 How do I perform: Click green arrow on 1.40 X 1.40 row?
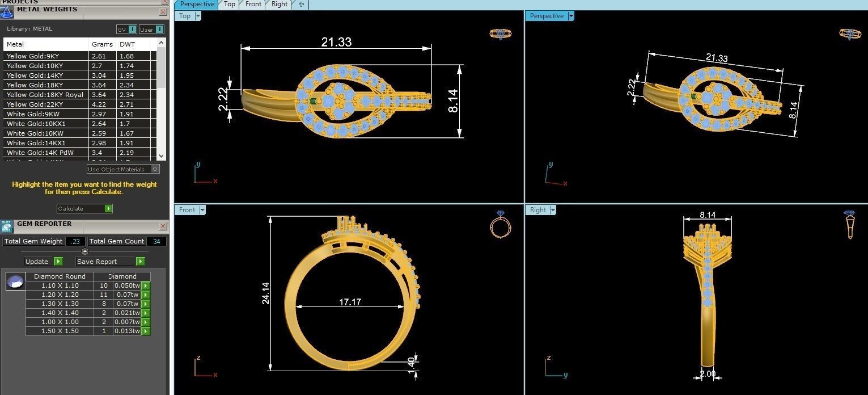point(146,313)
